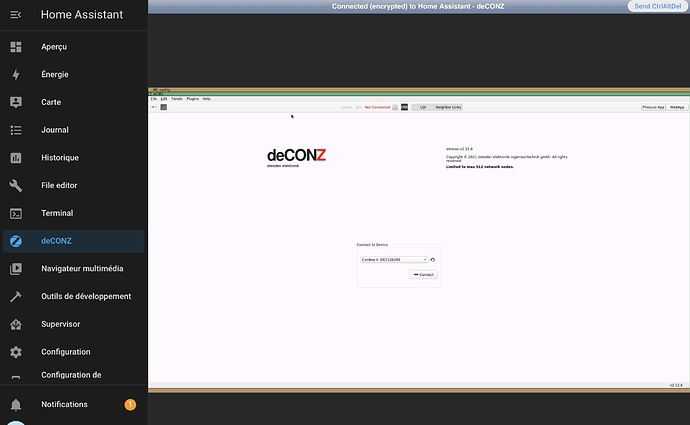Click the black CRE toolbar icon
This screenshot has height=425, width=690.
point(404,107)
